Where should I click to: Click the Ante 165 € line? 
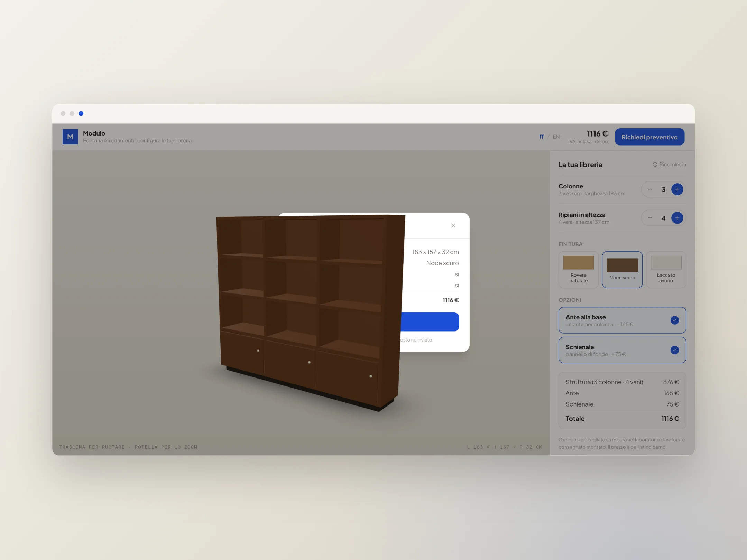[622, 393]
